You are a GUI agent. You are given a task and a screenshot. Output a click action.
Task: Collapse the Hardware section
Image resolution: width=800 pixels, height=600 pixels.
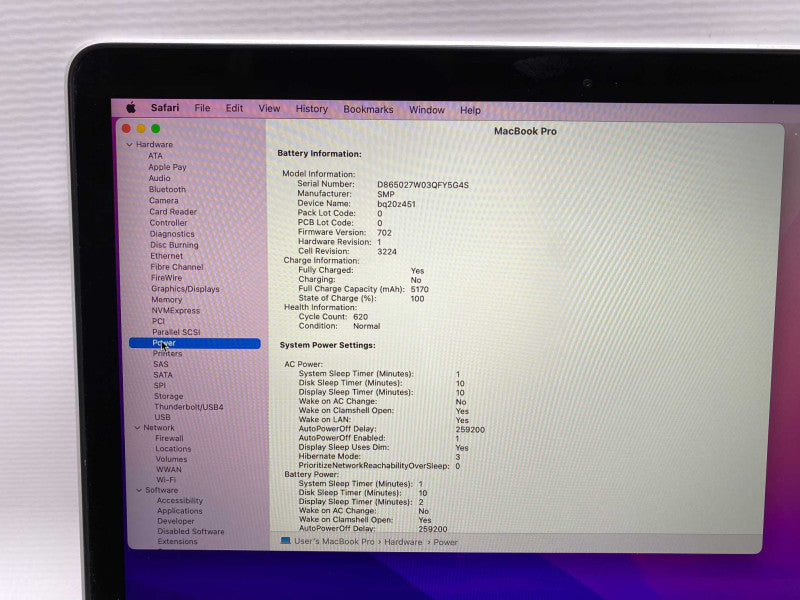[x=130, y=145]
